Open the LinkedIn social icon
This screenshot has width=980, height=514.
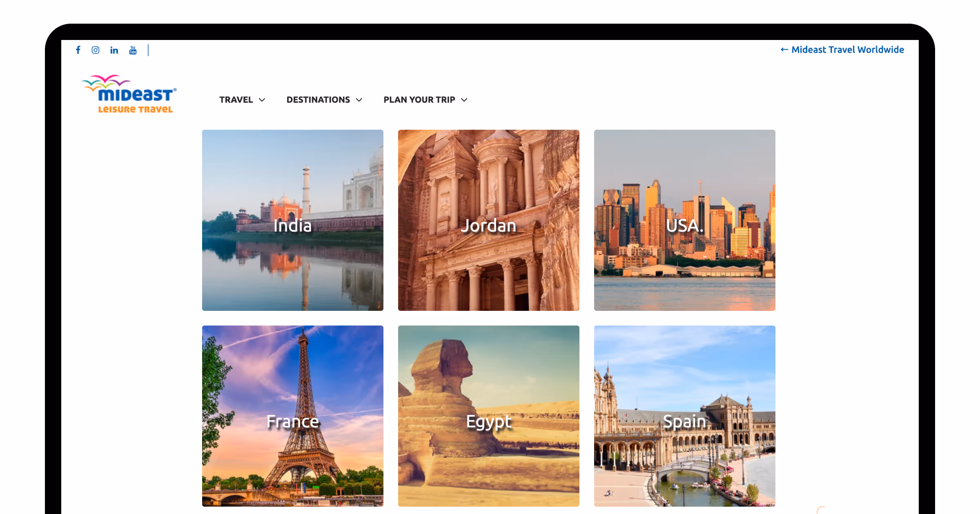click(x=114, y=50)
